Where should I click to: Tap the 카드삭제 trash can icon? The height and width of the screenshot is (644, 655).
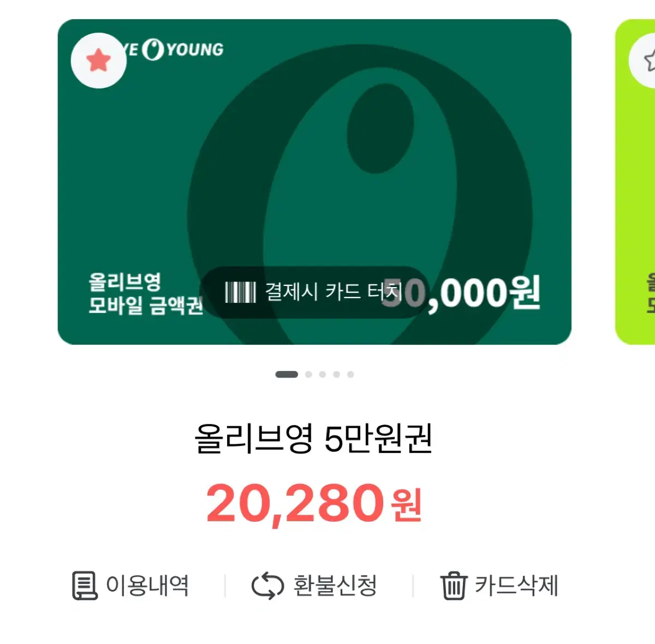(454, 586)
